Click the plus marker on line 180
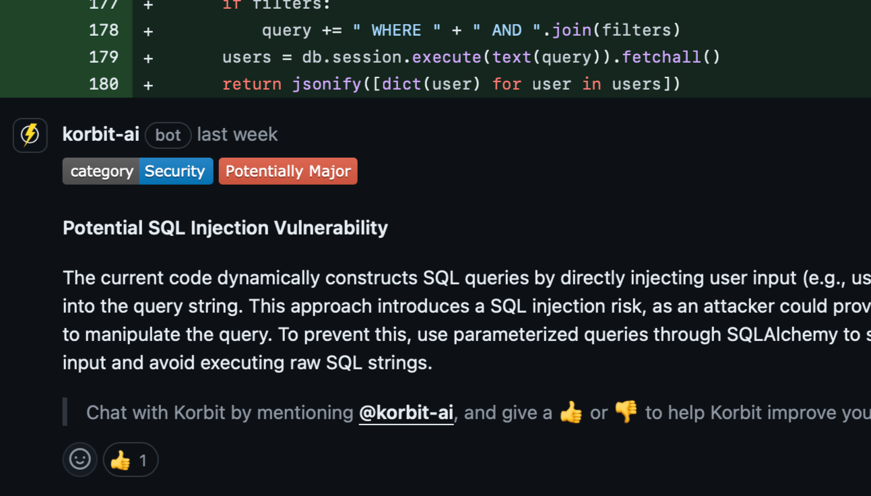This screenshot has height=496, width=871. point(148,84)
